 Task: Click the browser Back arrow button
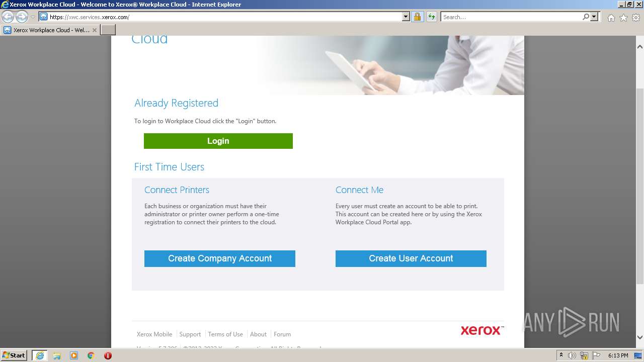8,17
